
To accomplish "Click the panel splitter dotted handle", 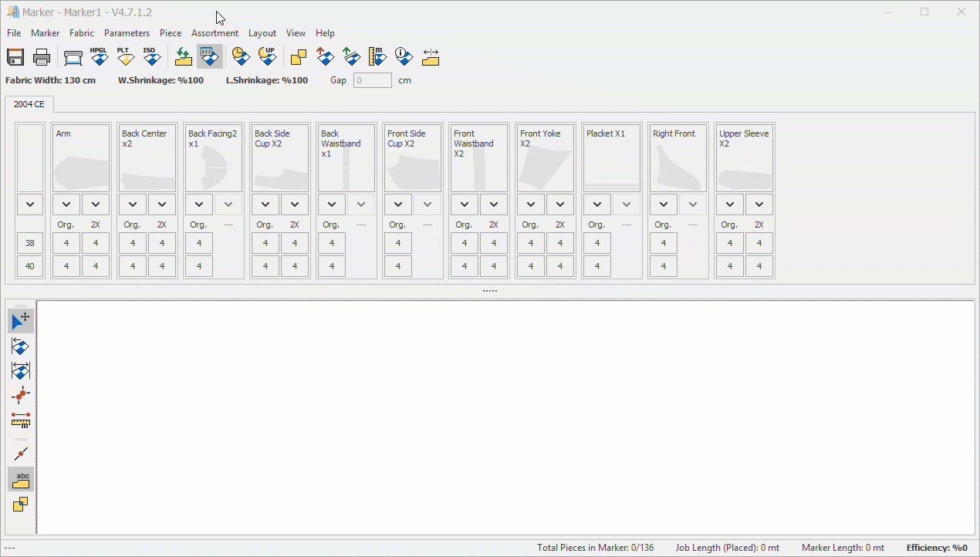I will click(490, 291).
